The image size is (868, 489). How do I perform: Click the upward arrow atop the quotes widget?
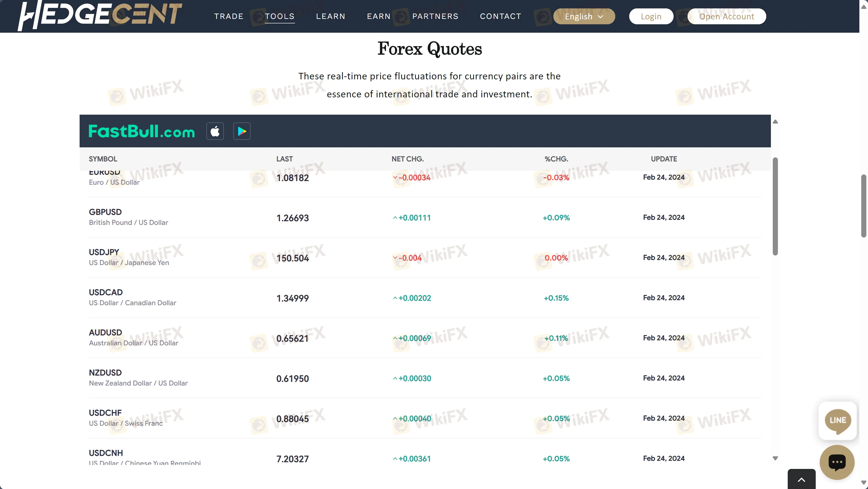click(776, 121)
